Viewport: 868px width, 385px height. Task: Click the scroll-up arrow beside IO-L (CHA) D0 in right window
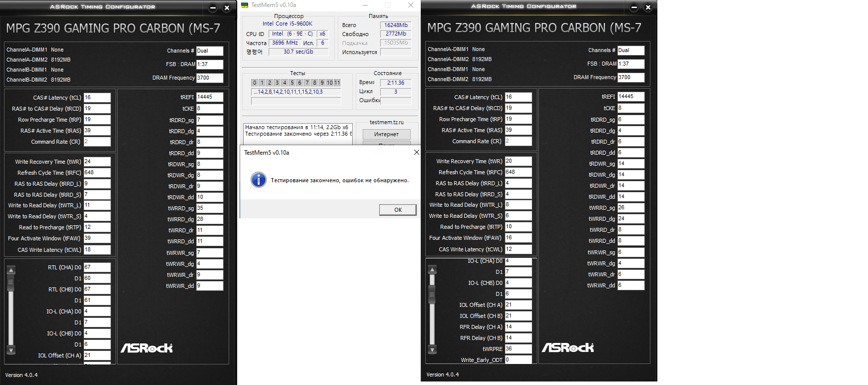433,270
